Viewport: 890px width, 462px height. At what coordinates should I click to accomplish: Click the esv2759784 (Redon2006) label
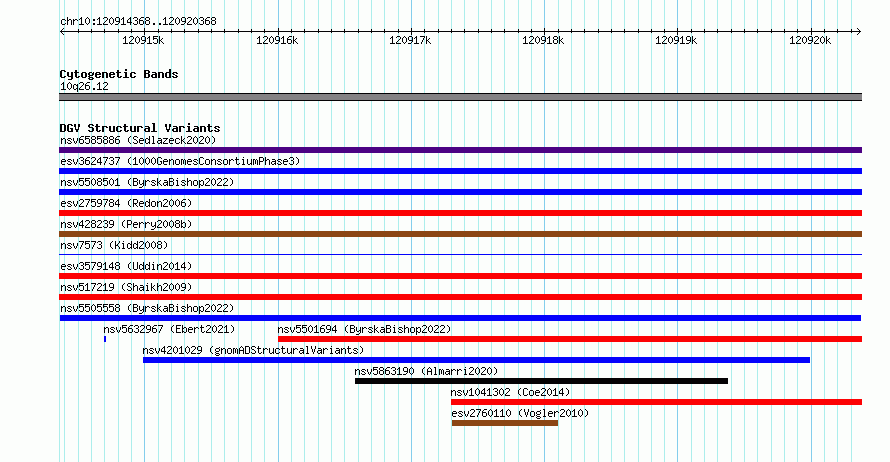126,203
